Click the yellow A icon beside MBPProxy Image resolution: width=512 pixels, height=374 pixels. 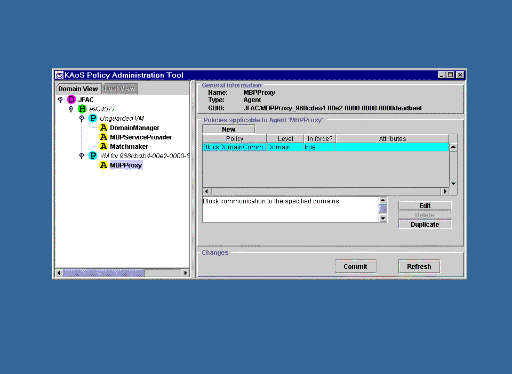(x=103, y=165)
